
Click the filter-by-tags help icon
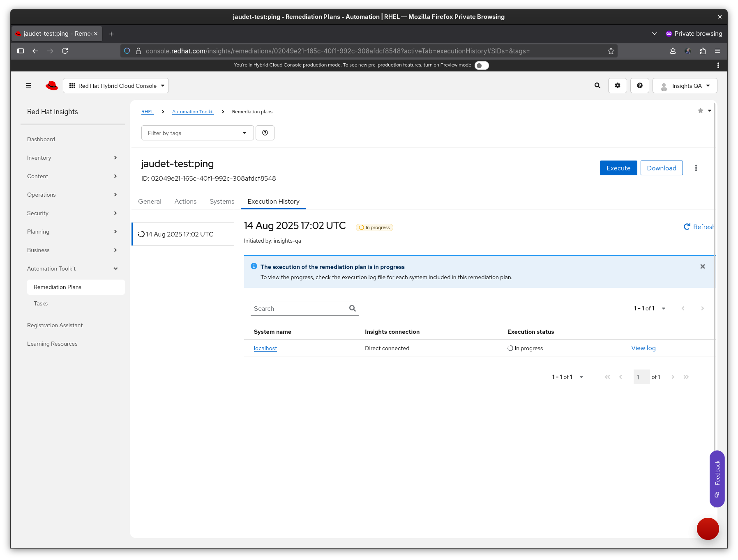tap(265, 133)
